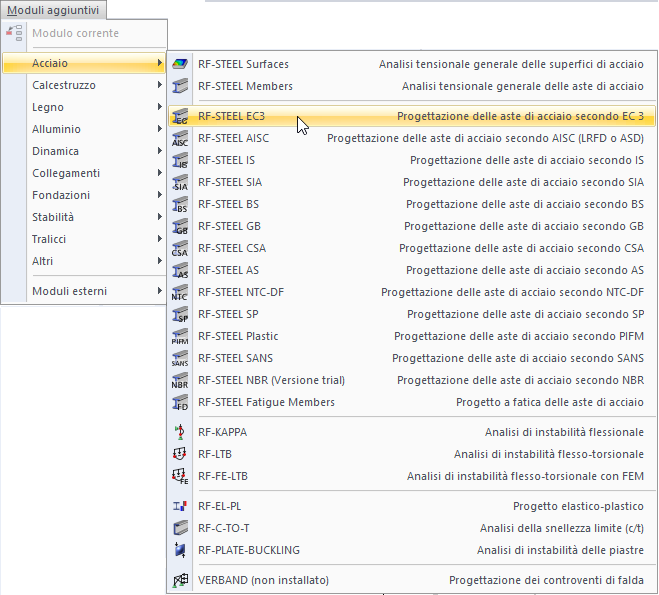Screen dimensions: 659x595
Task: Open RF-PLATE-BUCKLING module
Action: [412, 550]
